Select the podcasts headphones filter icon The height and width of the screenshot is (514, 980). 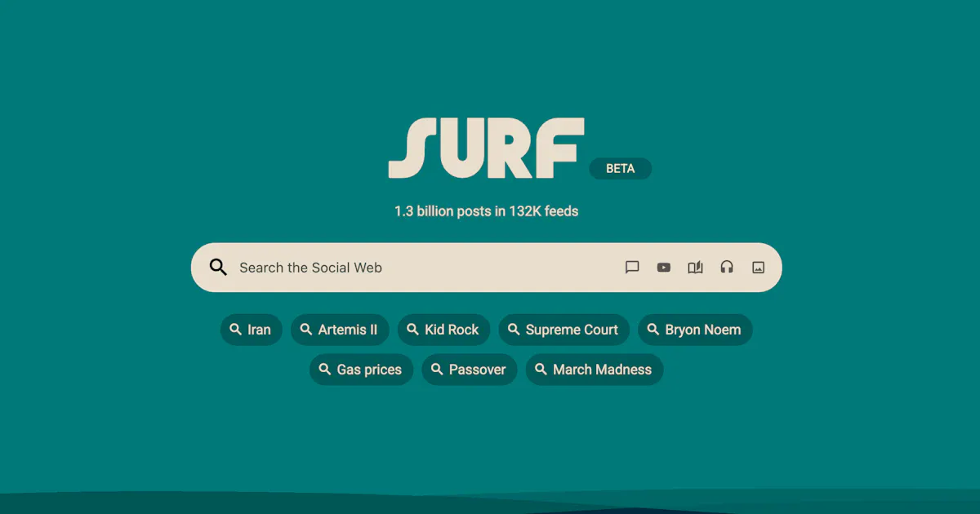tap(727, 268)
